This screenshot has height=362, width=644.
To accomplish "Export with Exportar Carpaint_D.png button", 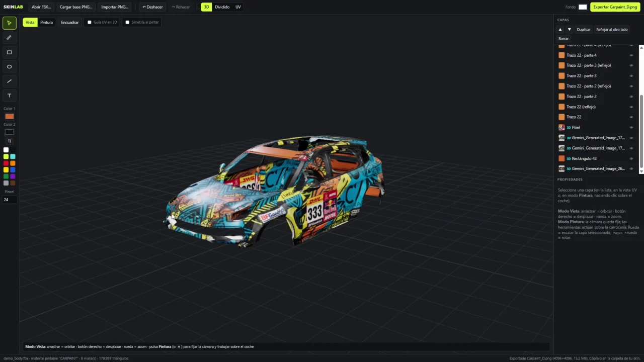I will pyautogui.click(x=615, y=7).
